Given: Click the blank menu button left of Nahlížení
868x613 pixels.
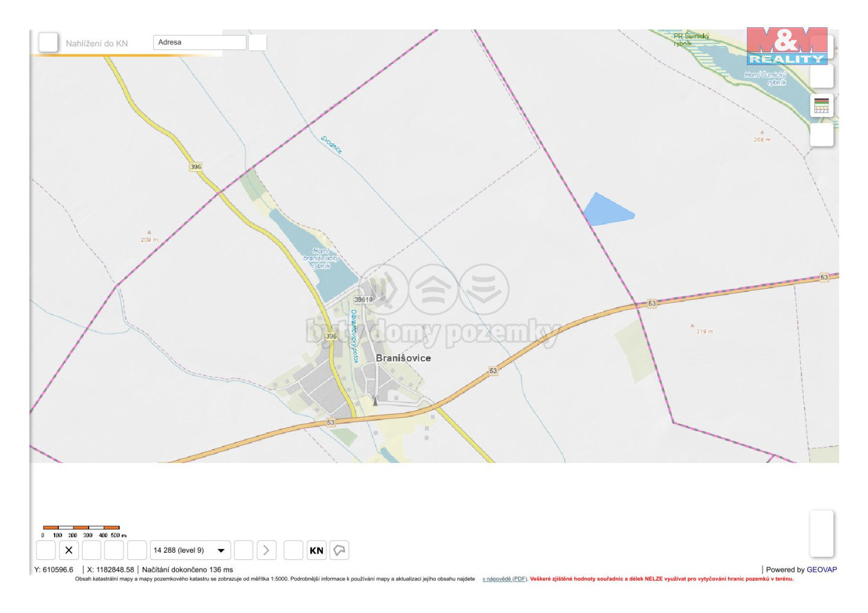Looking at the screenshot, I should pyautogui.click(x=48, y=42).
